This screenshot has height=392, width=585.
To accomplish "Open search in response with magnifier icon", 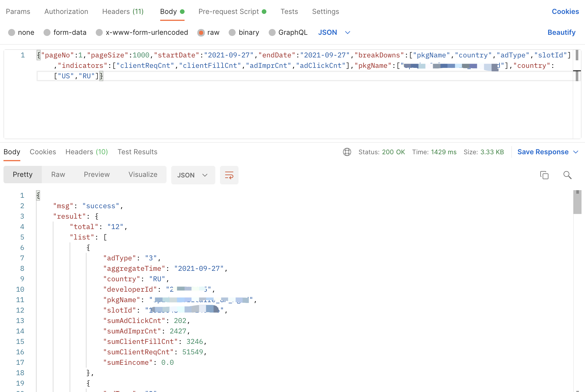I will (x=567, y=175).
